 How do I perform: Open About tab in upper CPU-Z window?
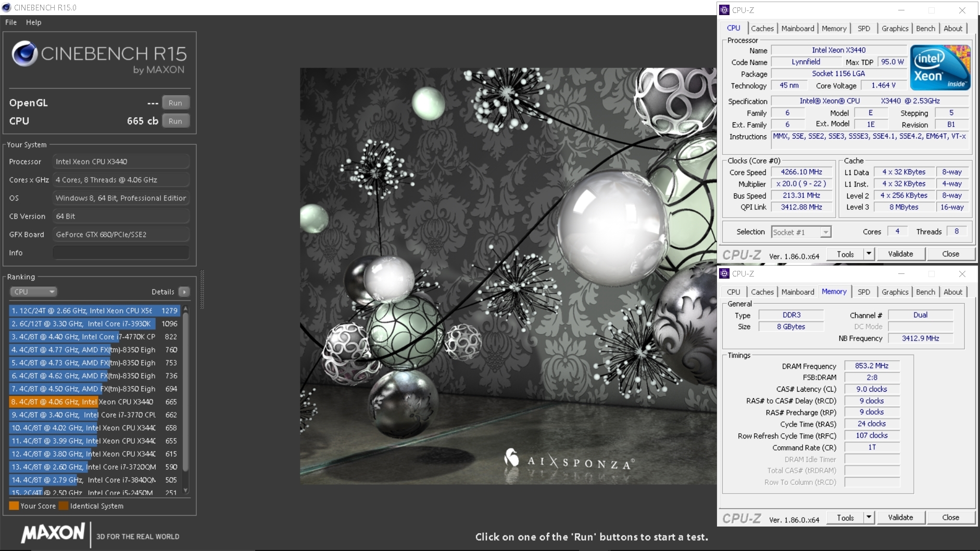click(953, 29)
